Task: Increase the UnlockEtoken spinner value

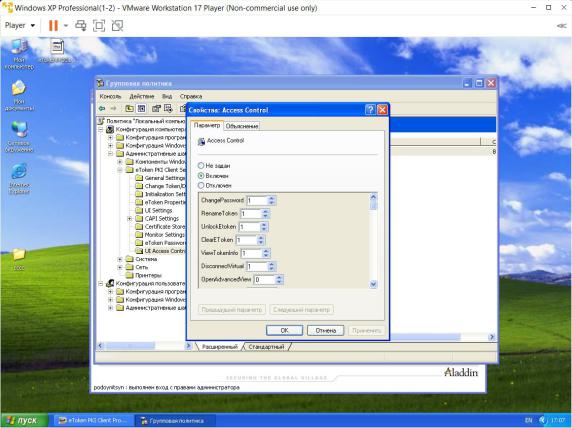Action: (x=264, y=224)
